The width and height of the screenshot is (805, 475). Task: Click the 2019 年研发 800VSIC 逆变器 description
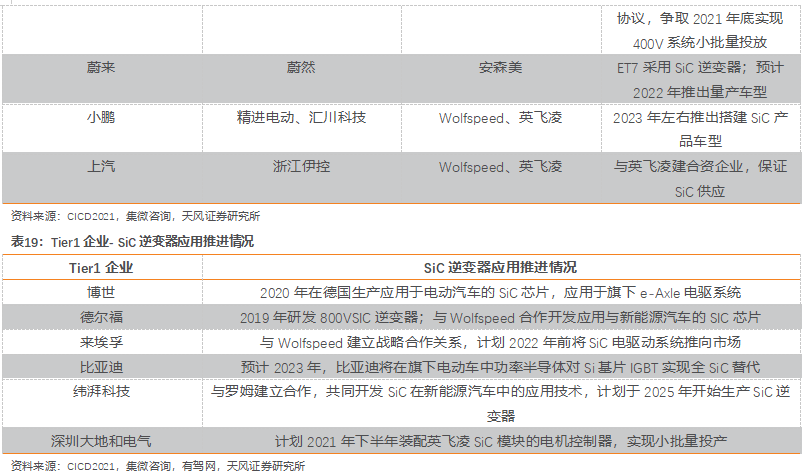(501, 317)
